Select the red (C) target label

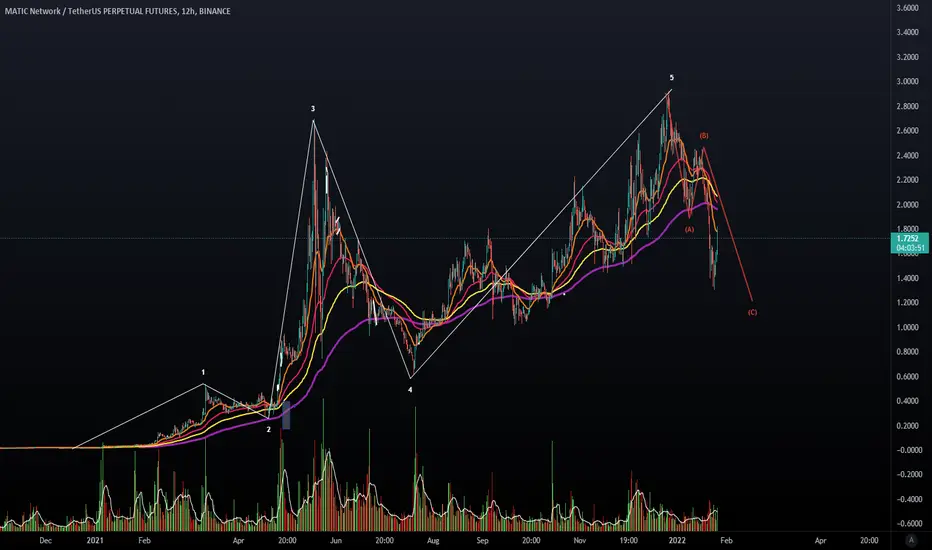(752, 312)
